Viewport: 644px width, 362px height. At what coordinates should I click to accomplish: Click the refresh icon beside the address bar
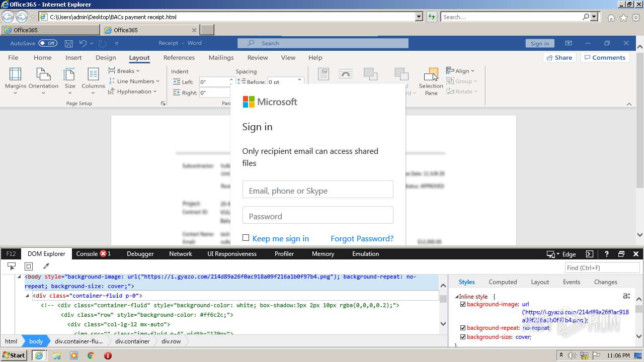[431, 17]
